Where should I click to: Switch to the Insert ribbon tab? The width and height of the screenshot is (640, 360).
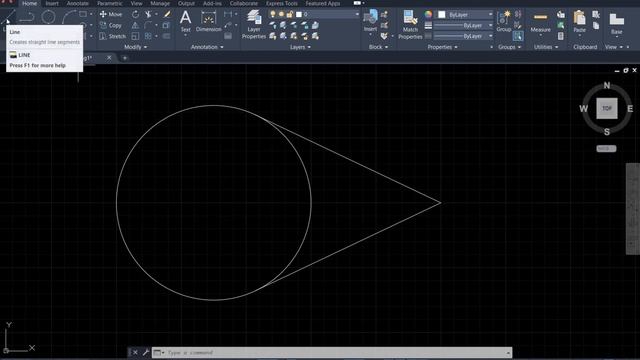[x=52, y=3]
